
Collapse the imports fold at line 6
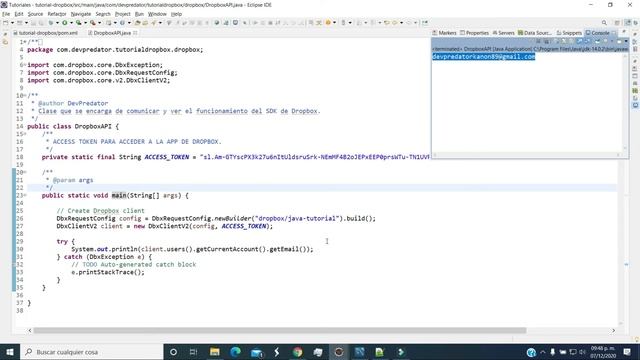(x=25, y=65)
